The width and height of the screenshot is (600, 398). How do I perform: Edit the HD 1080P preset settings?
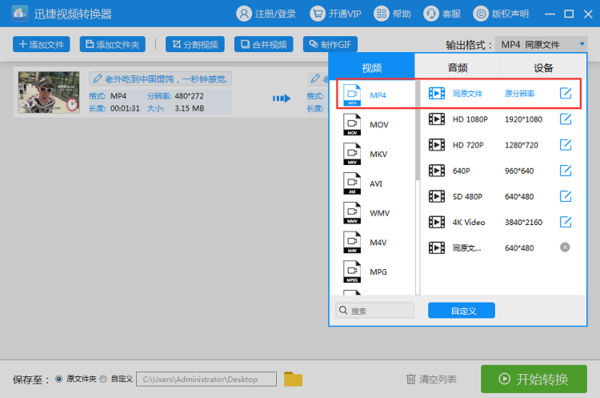tap(565, 119)
